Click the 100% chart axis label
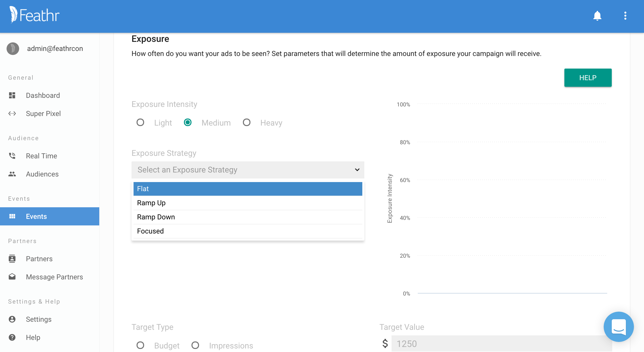This screenshot has width=644, height=352. pyautogui.click(x=403, y=104)
